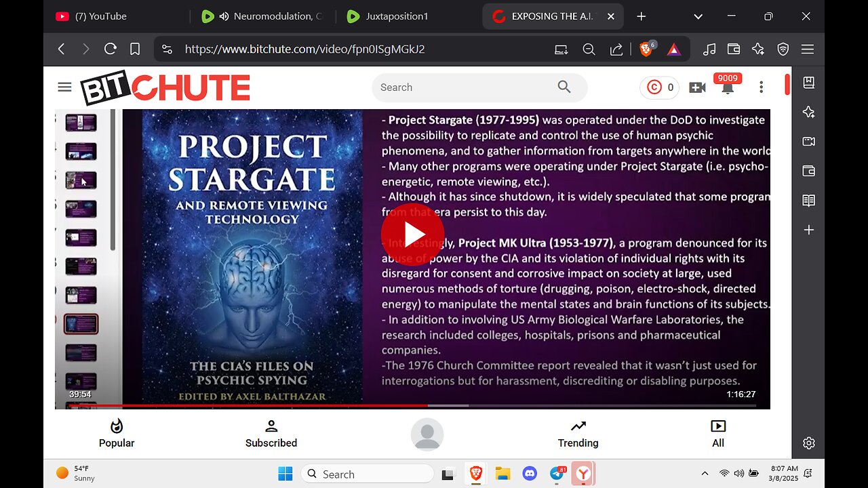
Task: View site information settings icon
Action: pos(167,49)
